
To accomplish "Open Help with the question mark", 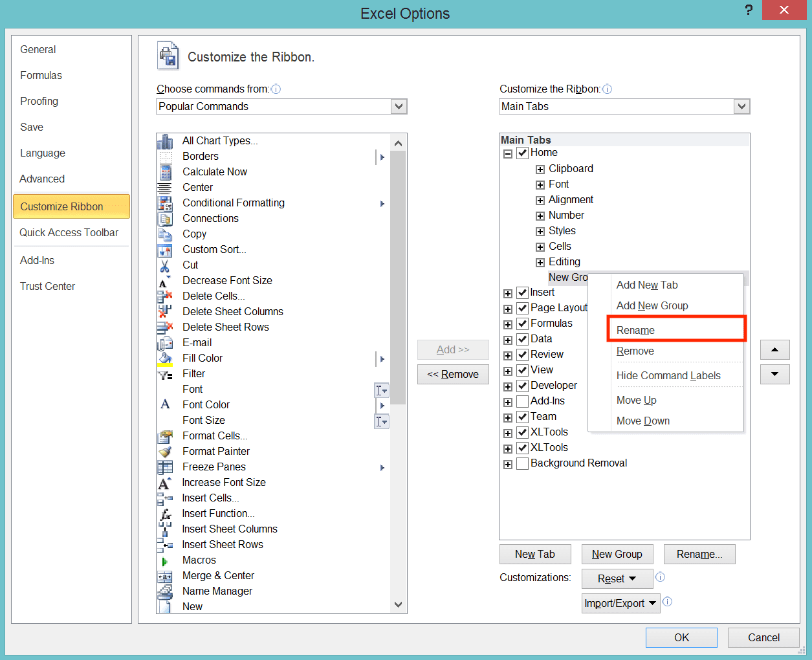I will pyautogui.click(x=749, y=10).
